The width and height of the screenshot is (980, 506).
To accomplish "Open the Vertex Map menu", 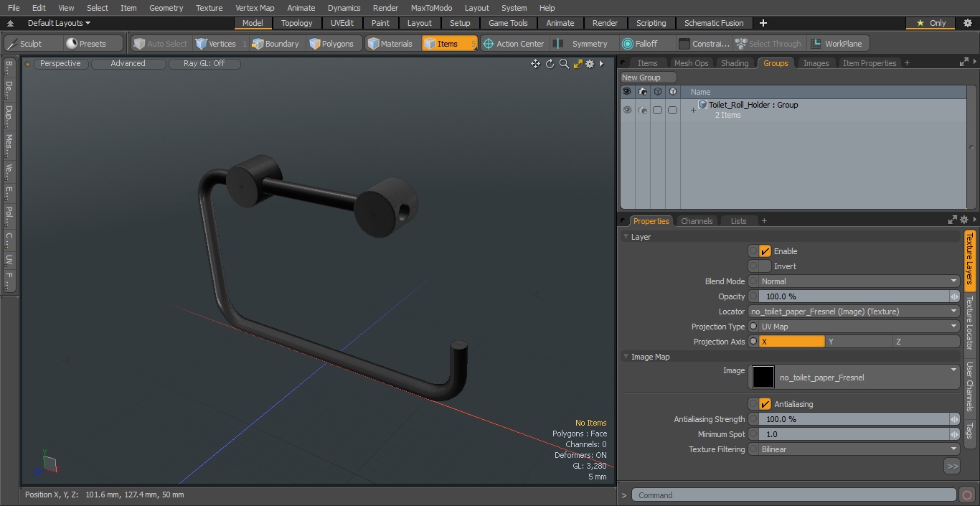I will pos(255,8).
